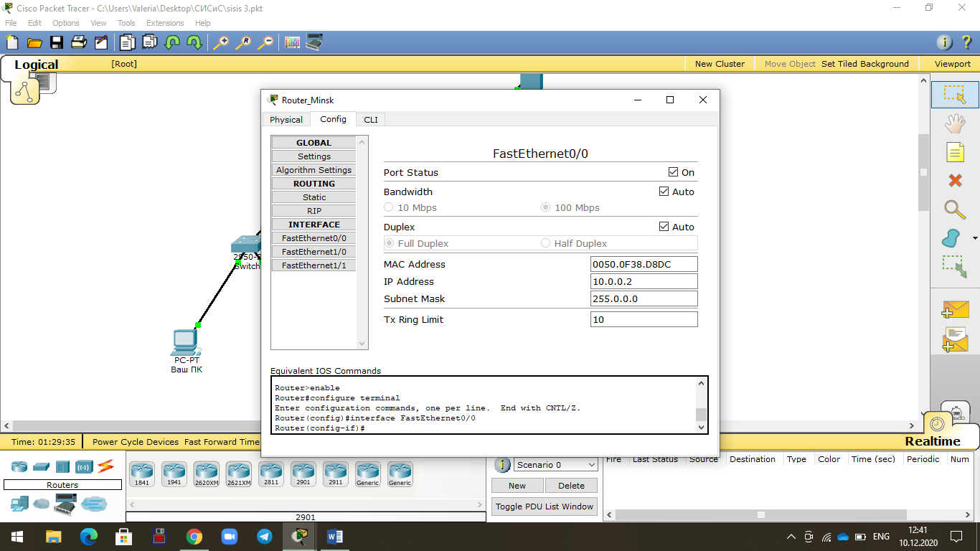Click Toggle PDU List Window button
Image resolution: width=980 pixels, height=551 pixels.
(x=545, y=507)
